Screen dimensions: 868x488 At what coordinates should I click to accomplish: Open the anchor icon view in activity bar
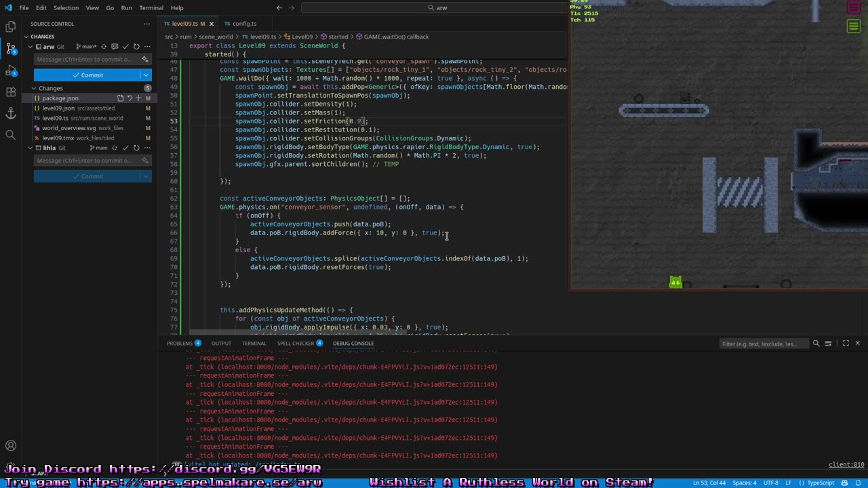[x=11, y=113]
